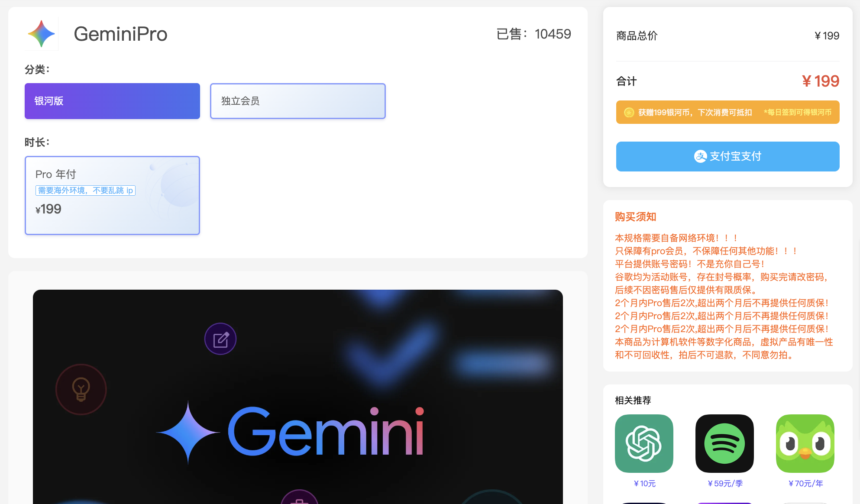Open the Spotify recommended product icon
860x504 pixels.
(724, 443)
